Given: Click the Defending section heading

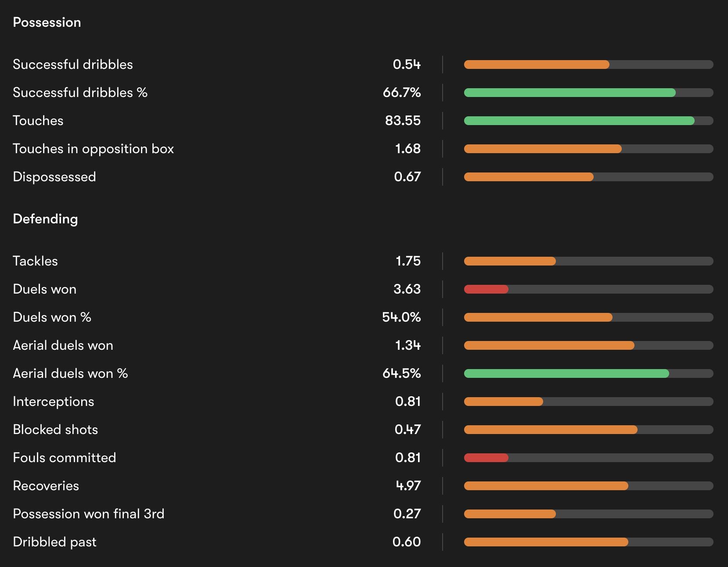Looking at the screenshot, I should tap(45, 219).
